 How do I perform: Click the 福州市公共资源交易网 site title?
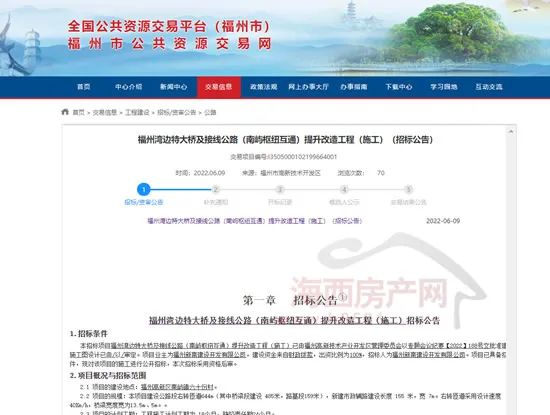(x=169, y=44)
